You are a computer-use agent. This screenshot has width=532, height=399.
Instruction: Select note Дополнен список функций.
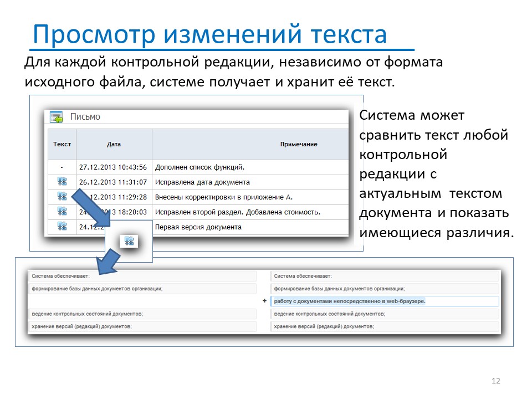(200, 167)
